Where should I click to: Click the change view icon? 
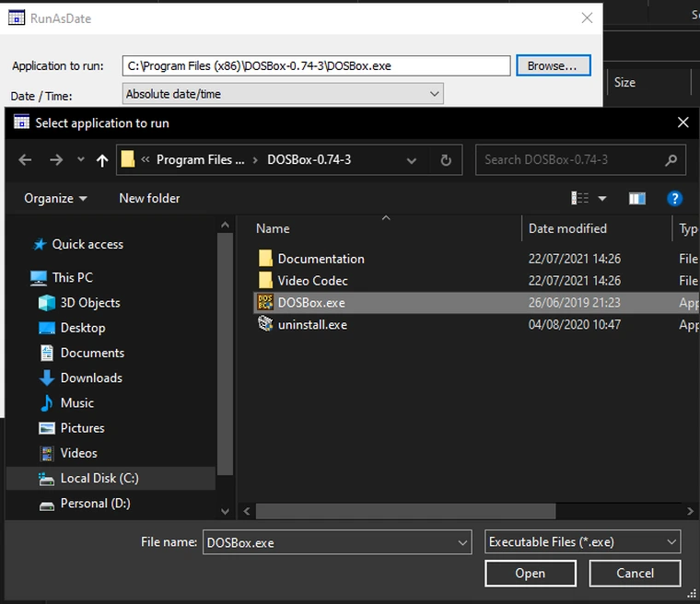pyautogui.click(x=580, y=198)
